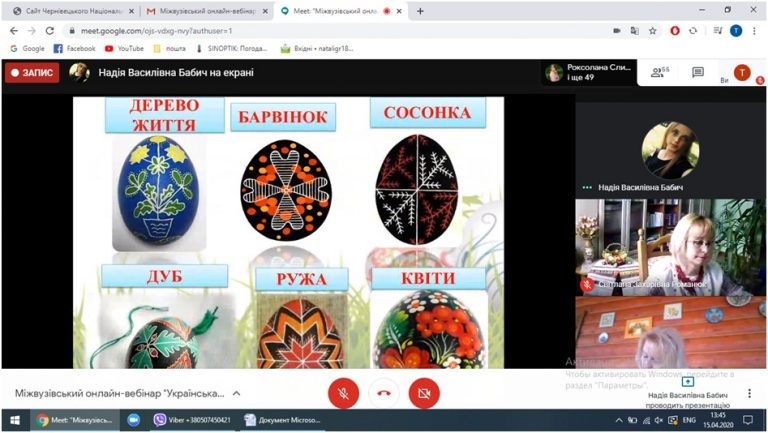Select Світлана Захарівна Романюк video tile
The width and height of the screenshot is (768, 433).
pyautogui.click(x=671, y=247)
